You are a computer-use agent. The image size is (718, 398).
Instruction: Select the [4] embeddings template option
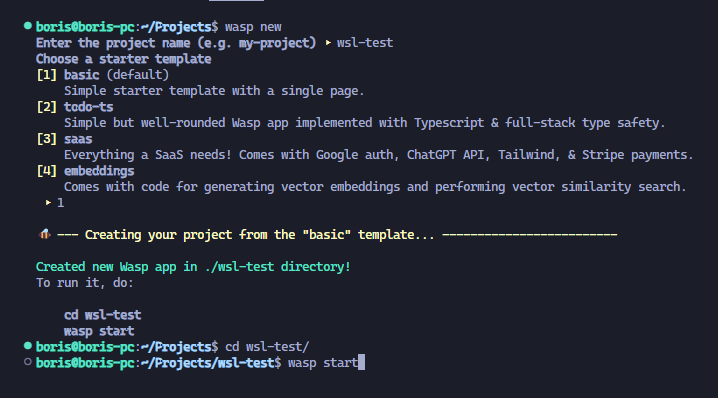(85, 171)
